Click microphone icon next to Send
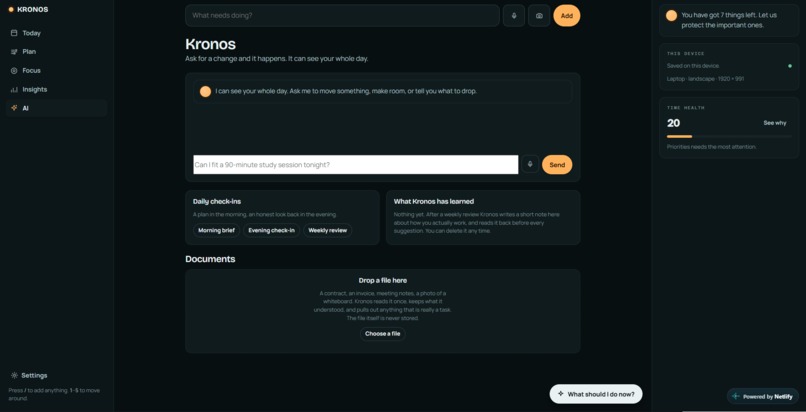The image size is (806, 412). pyautogui.click(x=530, y=164)
